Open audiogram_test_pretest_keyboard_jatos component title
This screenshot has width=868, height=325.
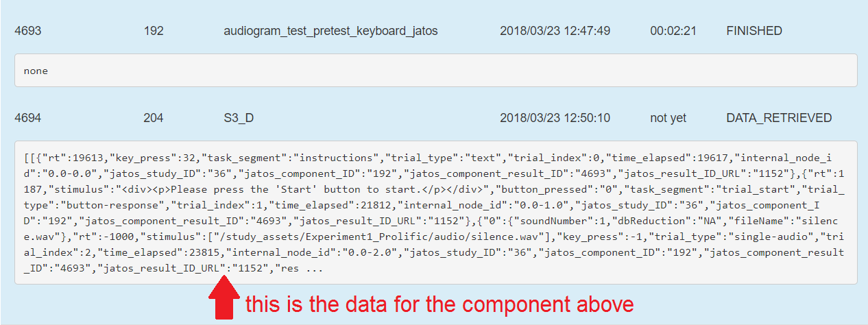pos(330,31)
